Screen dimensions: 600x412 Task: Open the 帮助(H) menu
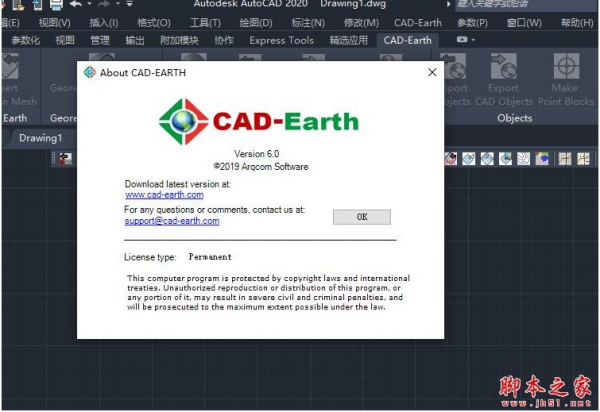tap(577, 23)
